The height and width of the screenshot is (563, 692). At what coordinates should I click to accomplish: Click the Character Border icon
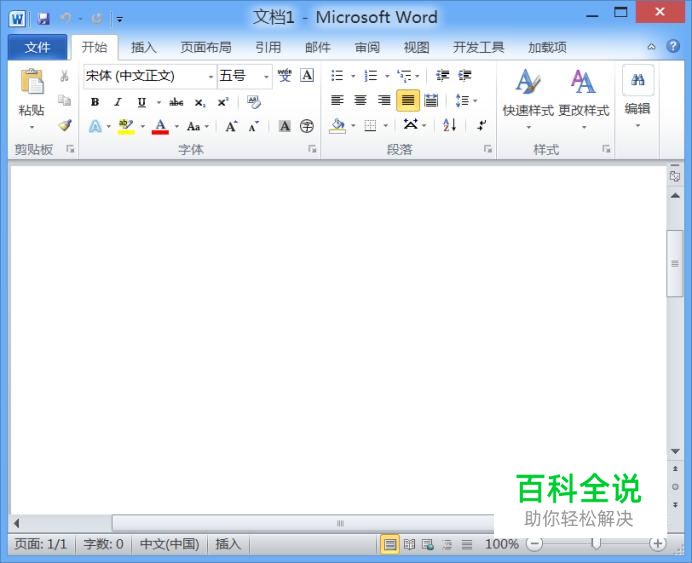pyautogui.click(x=307, y=75)
